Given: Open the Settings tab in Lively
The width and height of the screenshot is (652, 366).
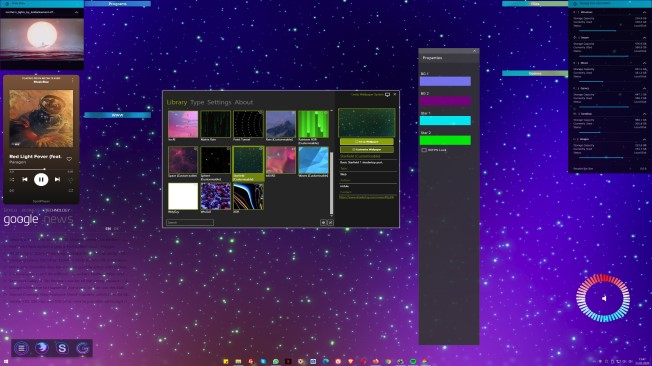Looking at the screenshot, I should [x=219, y=102].
